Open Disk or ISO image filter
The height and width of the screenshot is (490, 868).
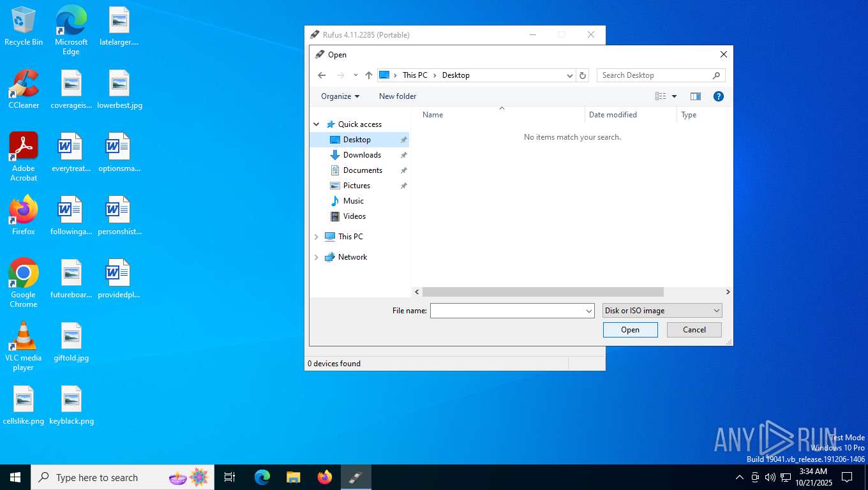click(x=662, y=311)
